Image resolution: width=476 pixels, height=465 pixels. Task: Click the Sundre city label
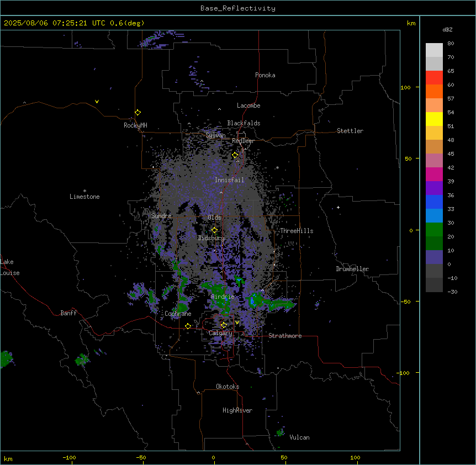click(161, 216)
